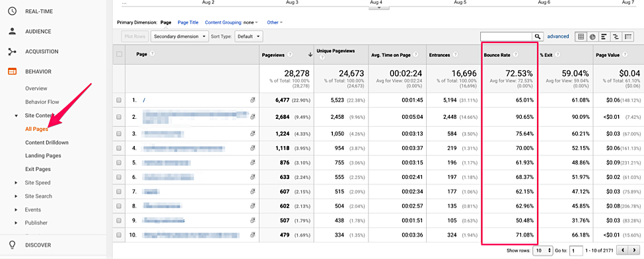The image size is (644, 259).
Task: Check the checkbox for row 7
Action: tap(119, 192)
